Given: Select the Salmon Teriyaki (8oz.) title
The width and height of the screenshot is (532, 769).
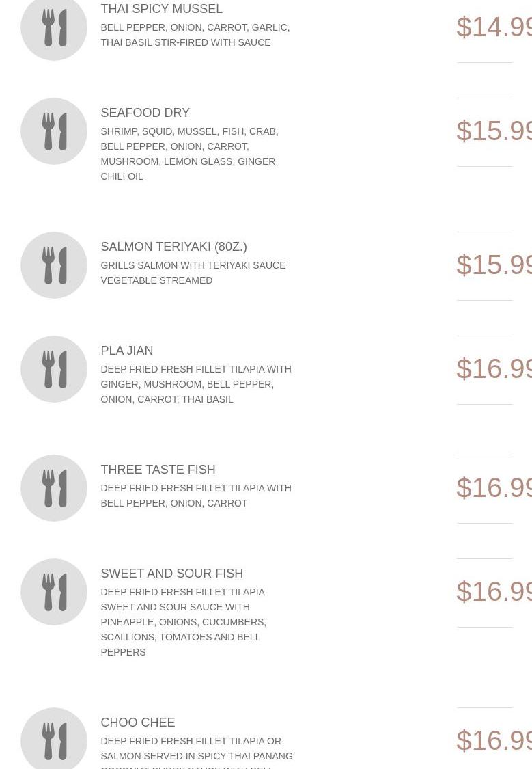Looking at the screenshot, I should click(173, 247).
